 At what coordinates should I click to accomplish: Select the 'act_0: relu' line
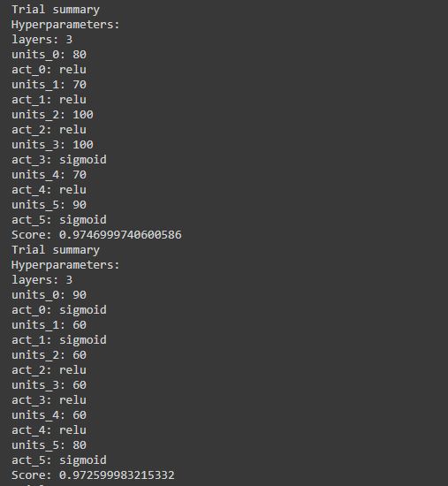(x=49, y=70)
